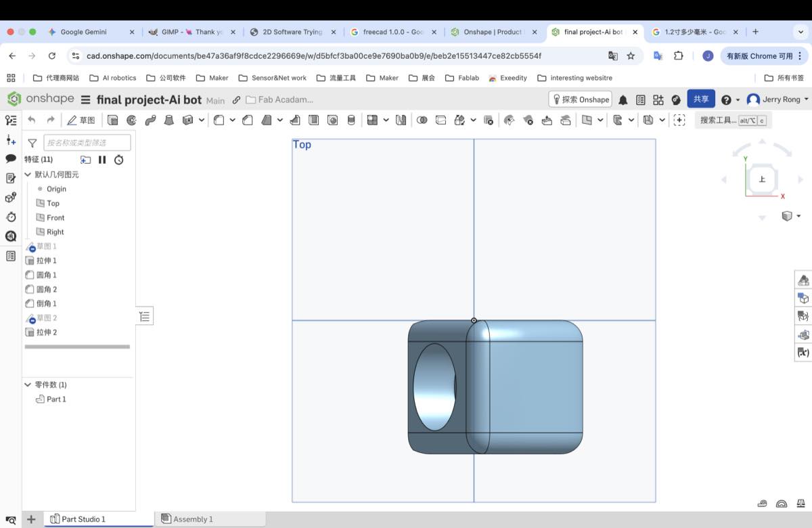Select the Thicken tool icon
Viewport: 812px width, 528px height.
[187, 120]
